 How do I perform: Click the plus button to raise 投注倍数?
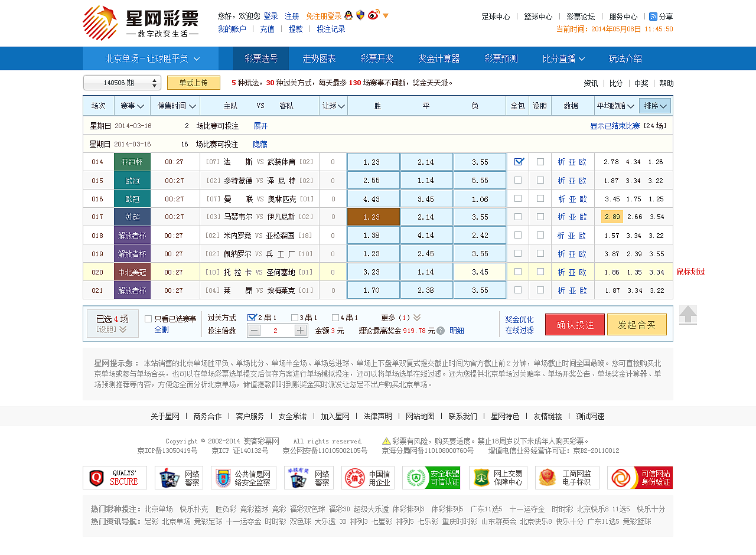point(299,330)
